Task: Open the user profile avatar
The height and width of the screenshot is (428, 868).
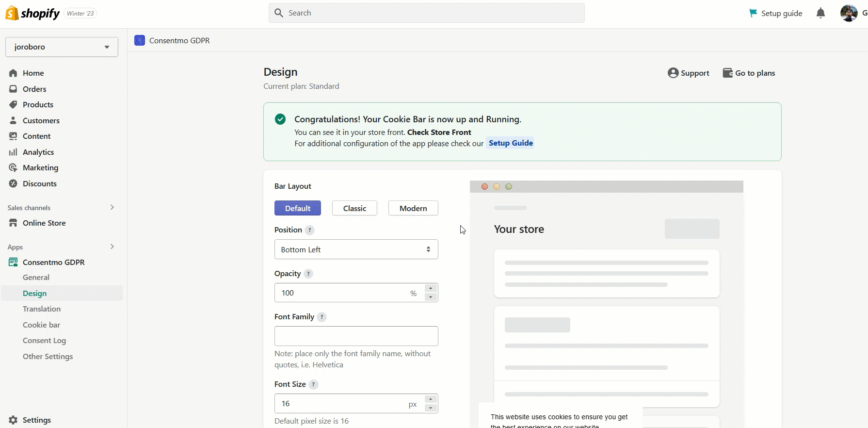Action: pos(849,13)
